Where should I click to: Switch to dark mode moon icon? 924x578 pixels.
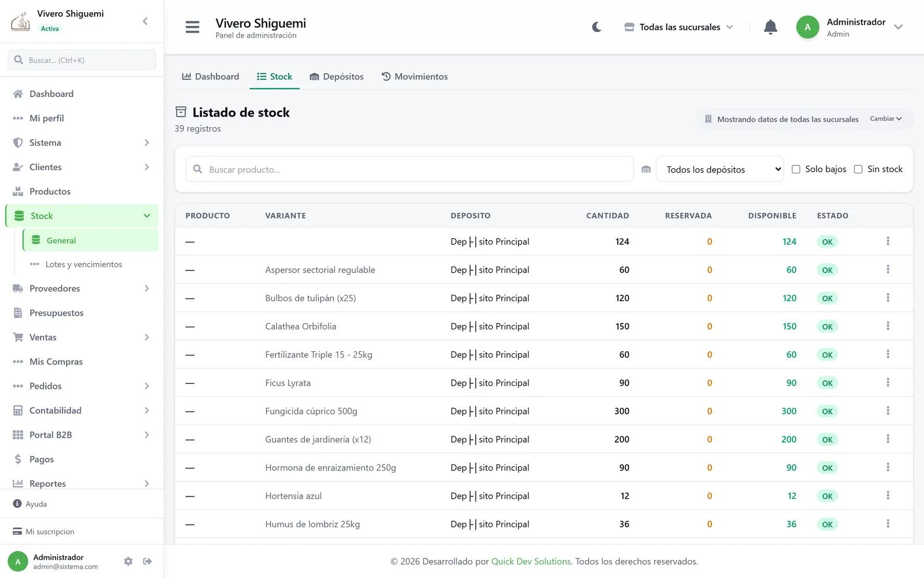597,27
